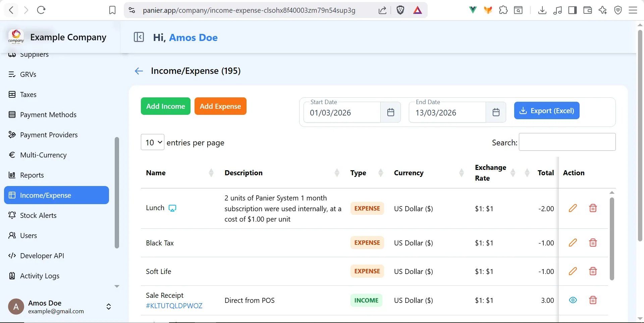Sort the table by Total column
This screenshot has width=644, height=323.
[x=527, y=173]
